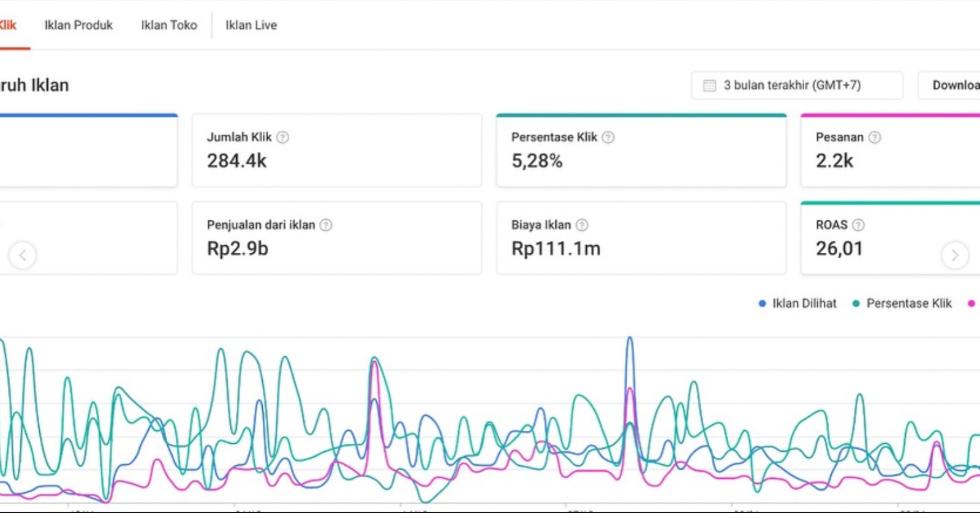
Task: Click the blue Iklan Dilihat legend dot
Action: (x=762, y=303)
